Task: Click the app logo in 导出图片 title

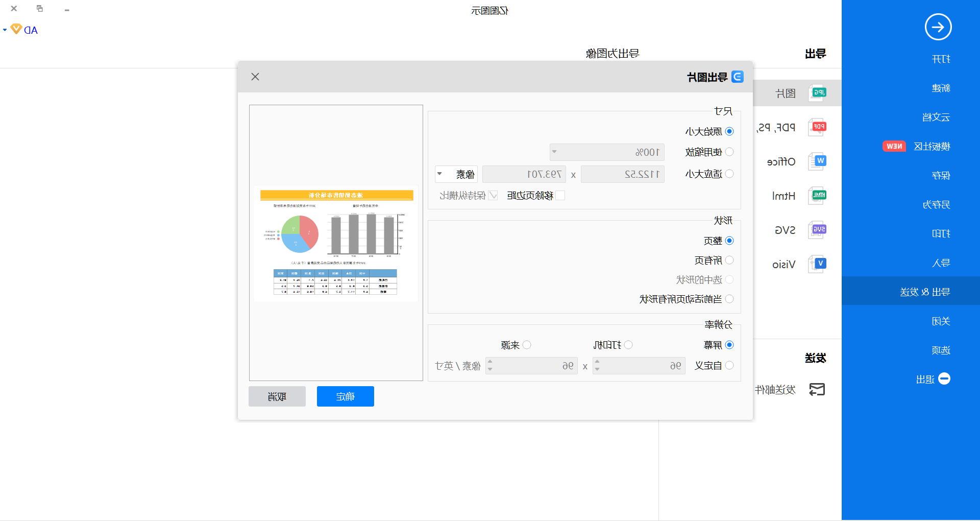Action: [x=738, y=77]
